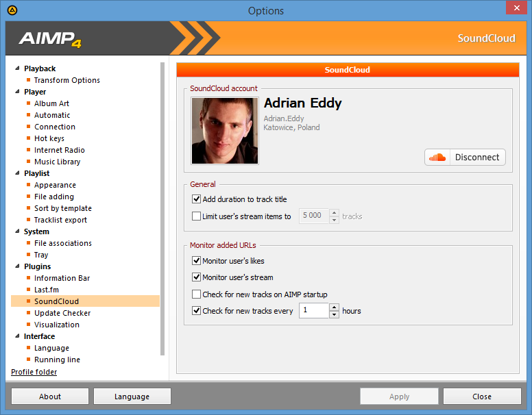Uncheck Monitor user's likes
The width and height of the screenshot is (532, 415).
[197, 261]
